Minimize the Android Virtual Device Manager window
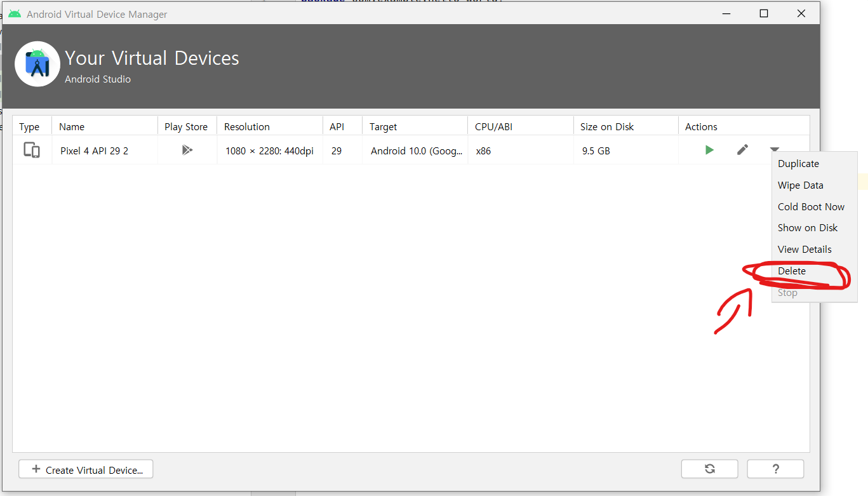The height and width of the screenshot is (496, 868). coord(727,13)
